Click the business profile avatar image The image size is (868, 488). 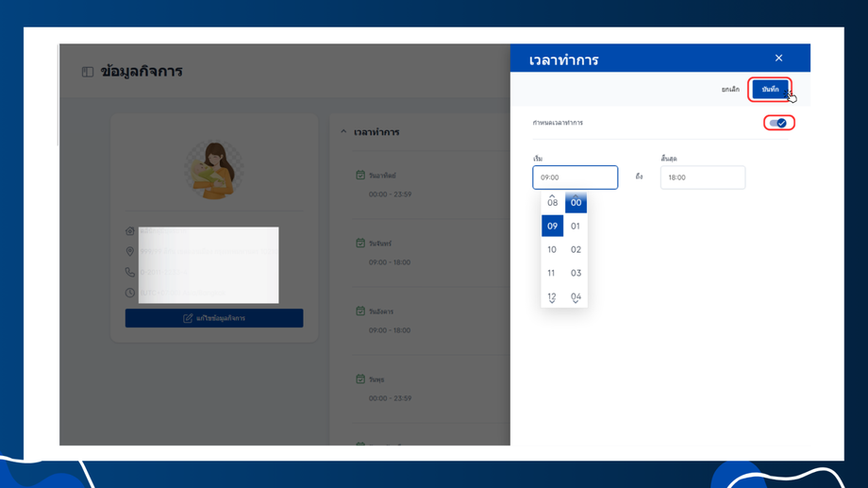[214, 170]
